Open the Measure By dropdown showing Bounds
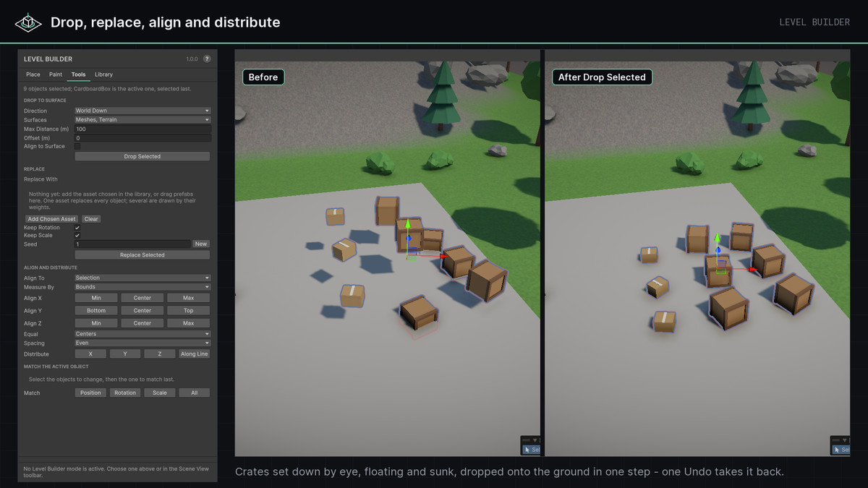This screenshot has height=488, width=868. [142, 286]
